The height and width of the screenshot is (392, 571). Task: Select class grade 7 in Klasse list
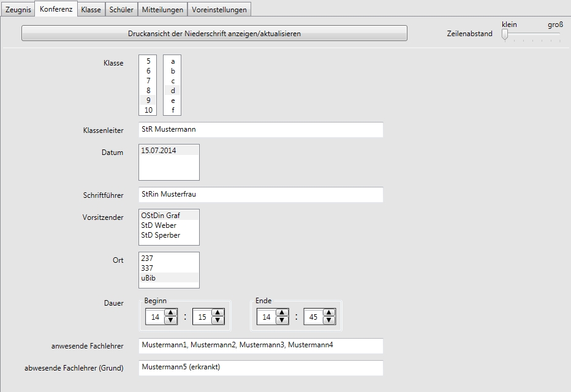tap(148, 81)
